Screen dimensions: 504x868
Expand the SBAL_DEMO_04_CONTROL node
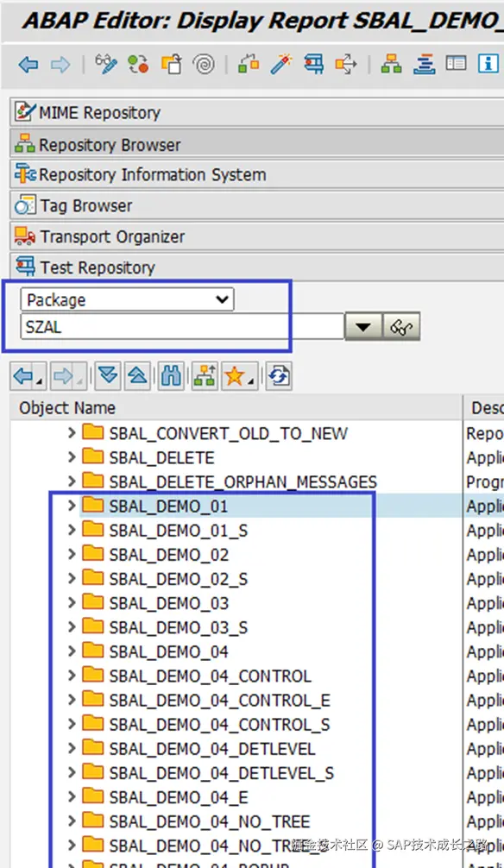(x=72, y=676)
